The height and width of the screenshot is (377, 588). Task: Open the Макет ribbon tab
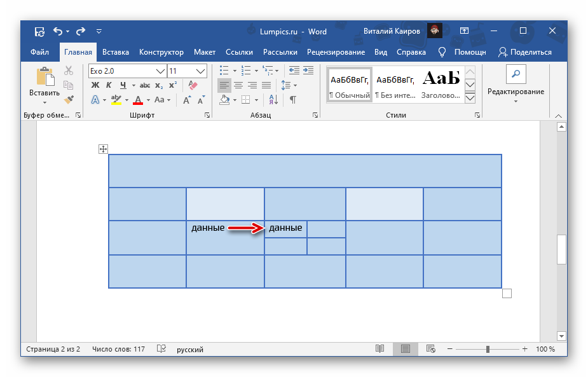pos(205,52)
